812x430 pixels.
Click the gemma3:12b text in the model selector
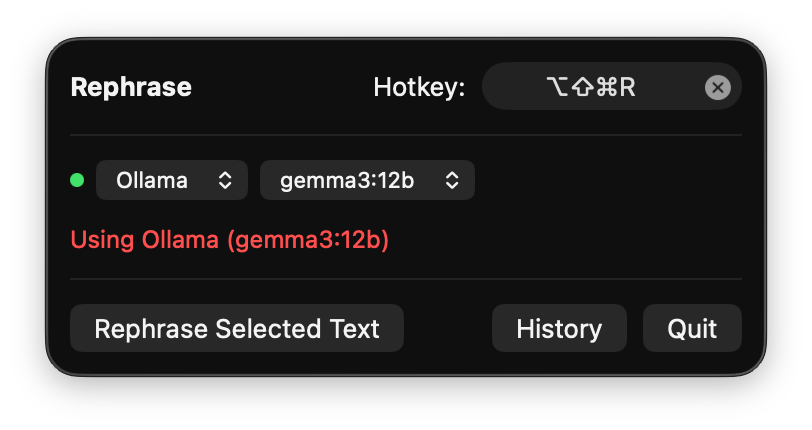click(347, 181)
